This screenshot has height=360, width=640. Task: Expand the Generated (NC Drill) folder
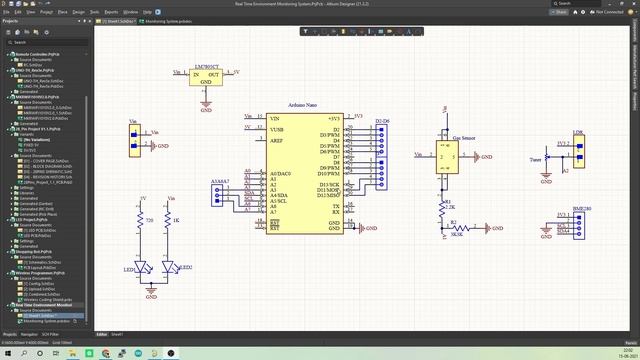[x=12, y=209]
